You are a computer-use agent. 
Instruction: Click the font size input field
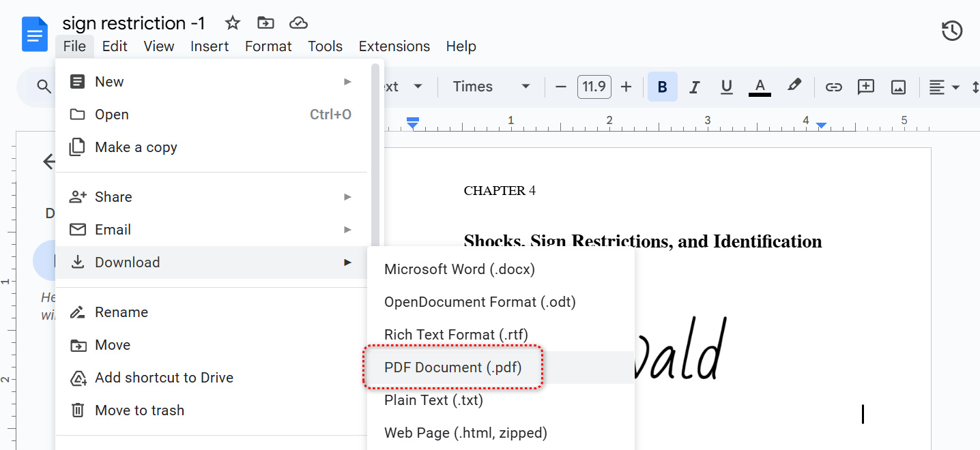click(593, 87)
